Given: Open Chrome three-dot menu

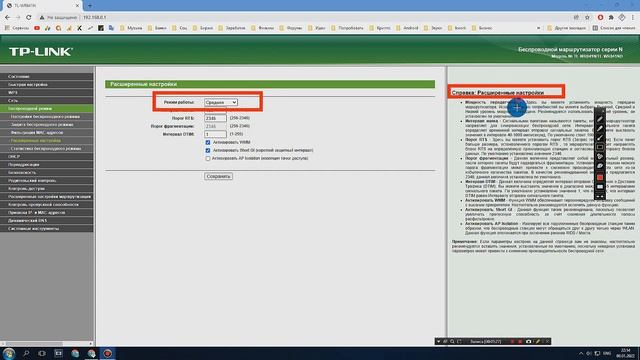Looking at the screenshot, I should point(633,17).
